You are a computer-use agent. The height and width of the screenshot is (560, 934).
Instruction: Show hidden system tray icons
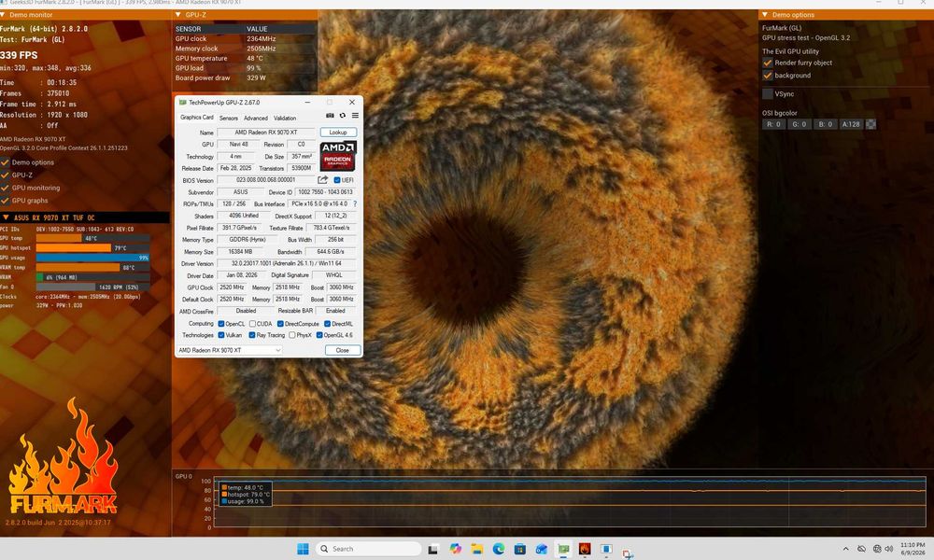(x=846, y=549)
